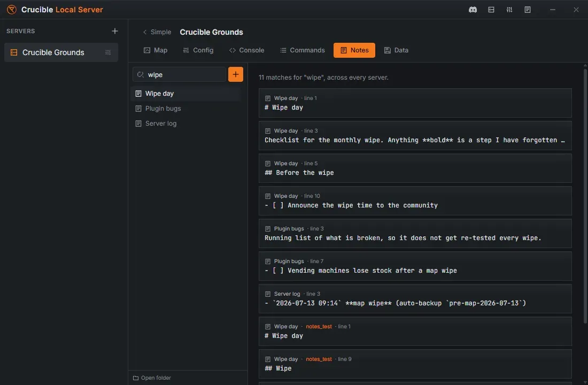Screen dimensions: 588x385
Task: Click the server icon beside Crucible Grounds
Action: click(14, 52)
